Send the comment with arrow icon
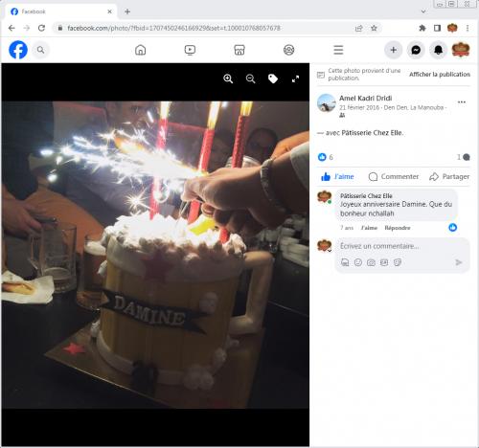479x448 pixels. pos(459,262)
